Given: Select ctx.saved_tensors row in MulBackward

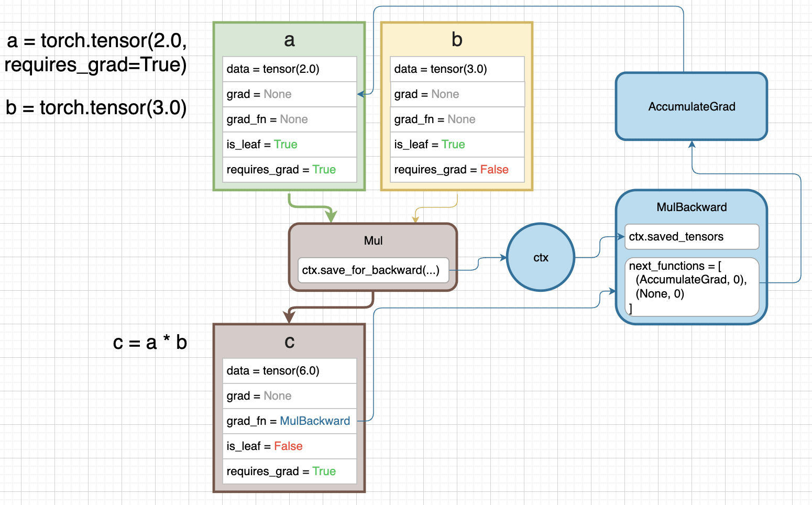Looking at the screenshot, I should [692, 237].
